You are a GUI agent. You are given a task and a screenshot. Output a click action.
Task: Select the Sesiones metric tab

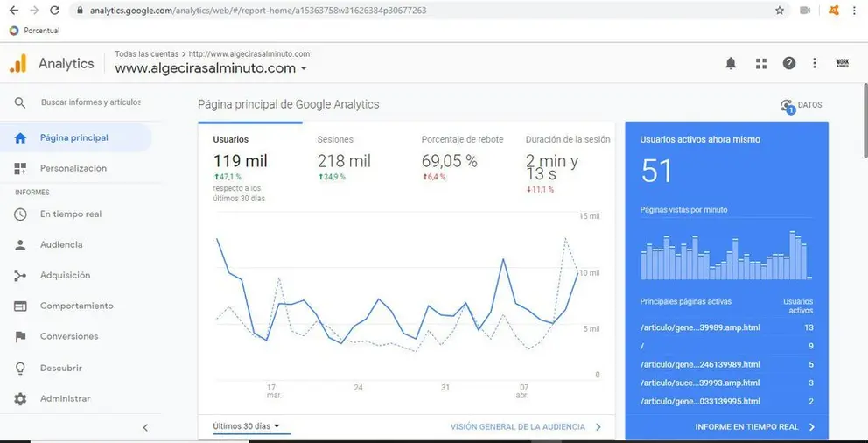pos(344,159)
